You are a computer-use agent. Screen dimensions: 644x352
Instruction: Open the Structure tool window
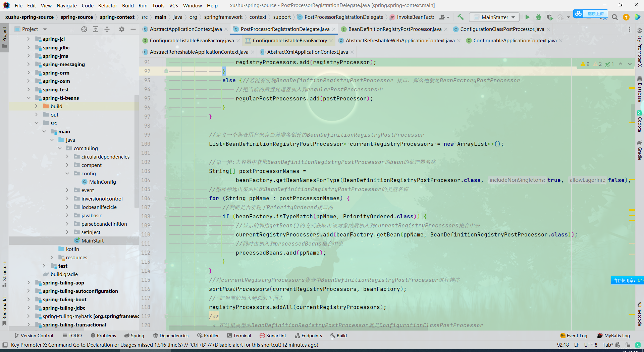point(4,274)
